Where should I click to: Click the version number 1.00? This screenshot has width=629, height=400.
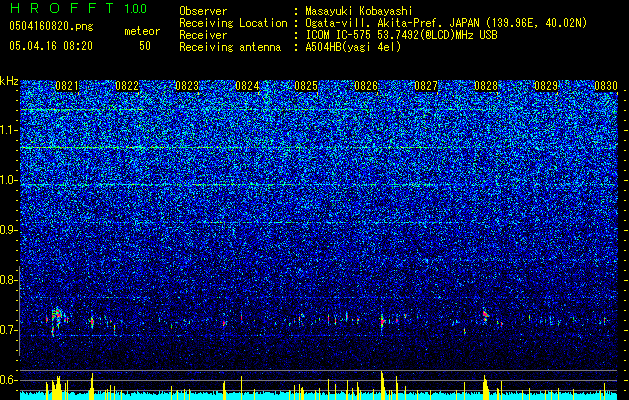[x=136, y=9]
